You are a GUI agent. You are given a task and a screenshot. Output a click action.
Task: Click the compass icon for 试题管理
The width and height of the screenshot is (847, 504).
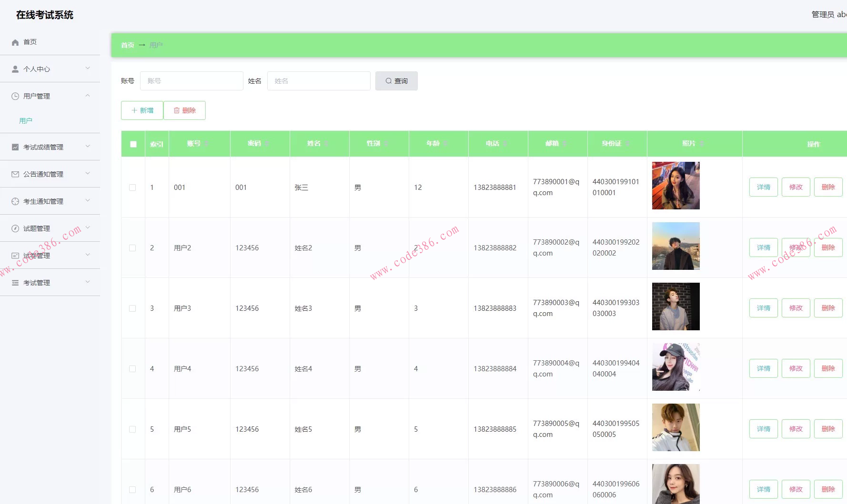click(x=15, y=228)
